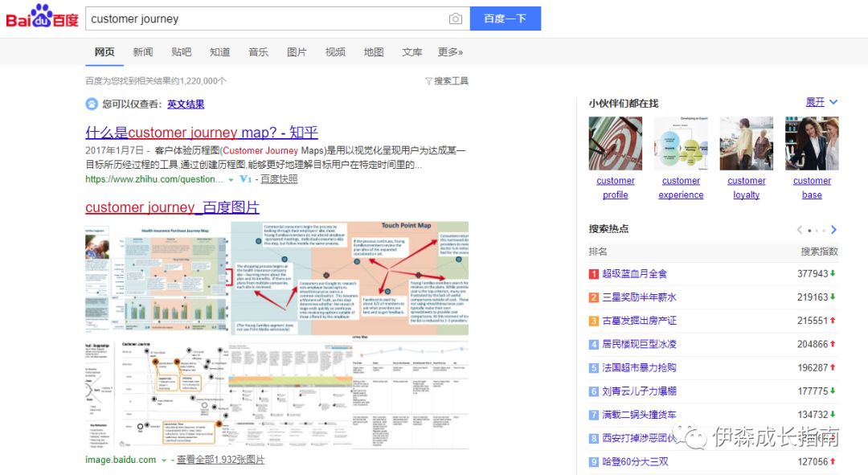Open the customer profile text link
This screenshot has height=475, width=868.
616,188
